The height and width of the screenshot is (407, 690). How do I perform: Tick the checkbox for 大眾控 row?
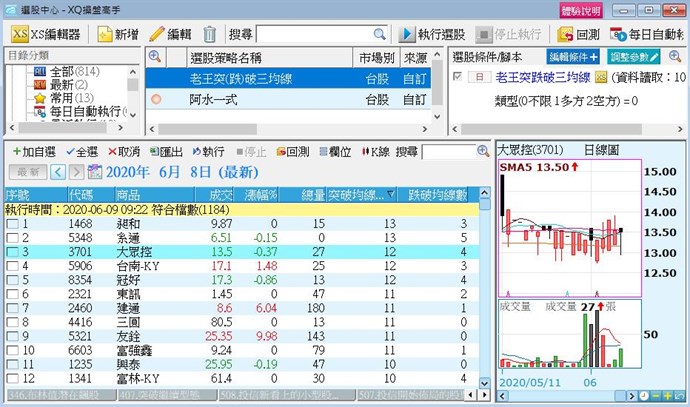(x=12, y=253)
